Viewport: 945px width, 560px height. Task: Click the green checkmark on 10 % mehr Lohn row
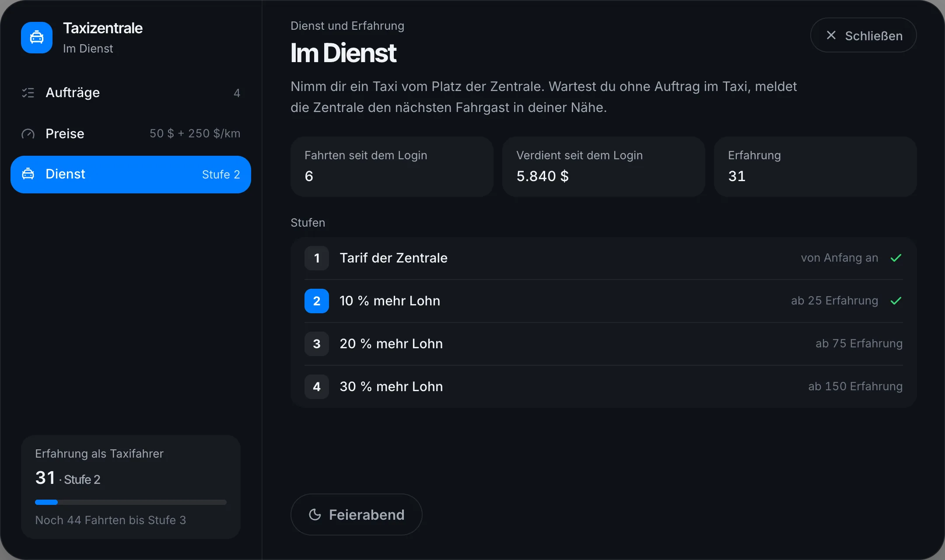pos(896,301)
